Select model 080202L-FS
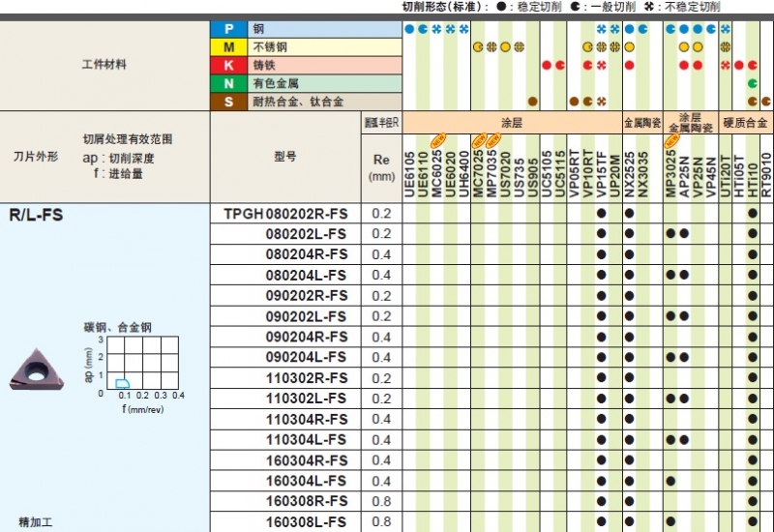 (x=306, y=234)
